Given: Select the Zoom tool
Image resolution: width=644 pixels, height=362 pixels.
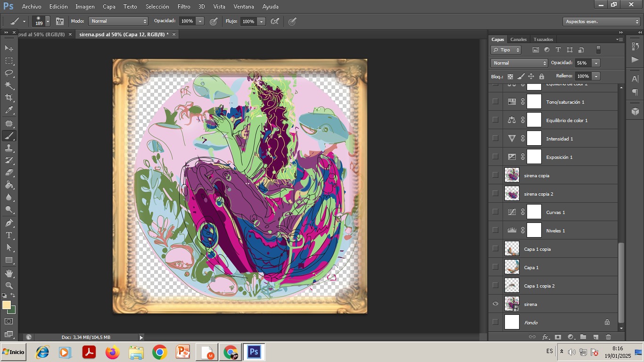Looking at the screenshot, I should coord(9,285).
